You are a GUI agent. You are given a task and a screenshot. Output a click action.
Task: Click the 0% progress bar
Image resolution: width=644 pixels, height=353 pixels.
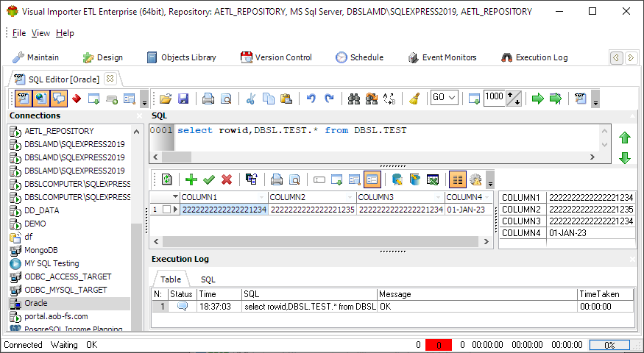(x=609, y=345)
